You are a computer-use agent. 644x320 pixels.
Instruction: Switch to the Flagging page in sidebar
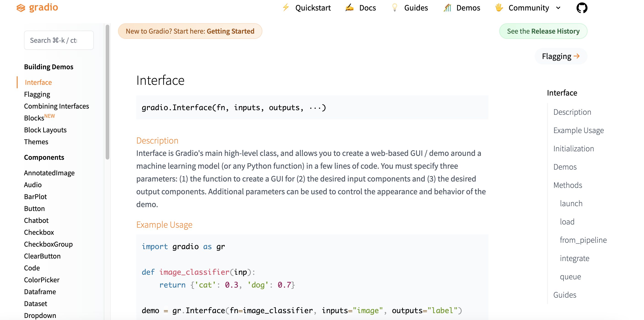[37, 94]
